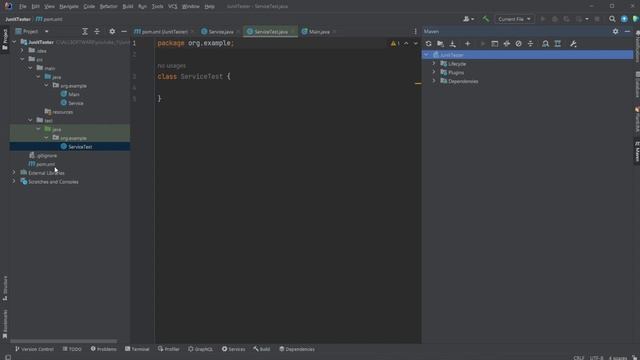Open the Help menu
Viewport: 640px width, 360px height.
pyautogui.click(x=209, y=7)
